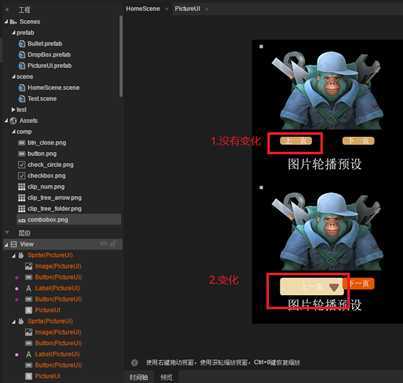Viewport: 403px width, 383px height.
Task: Select the Bullet.prefab file icon
Action: click(21, 44)
